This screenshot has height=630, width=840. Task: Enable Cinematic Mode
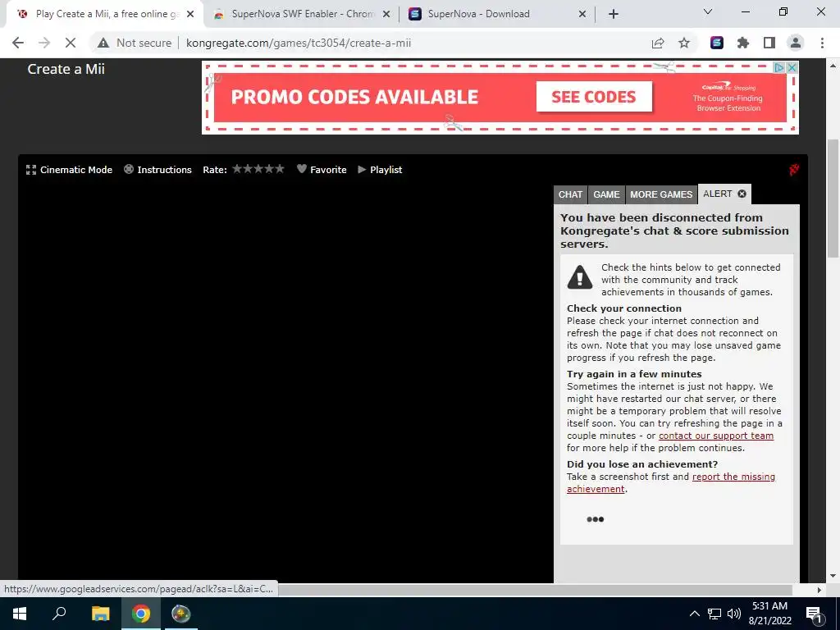click(x=69, y=170)
